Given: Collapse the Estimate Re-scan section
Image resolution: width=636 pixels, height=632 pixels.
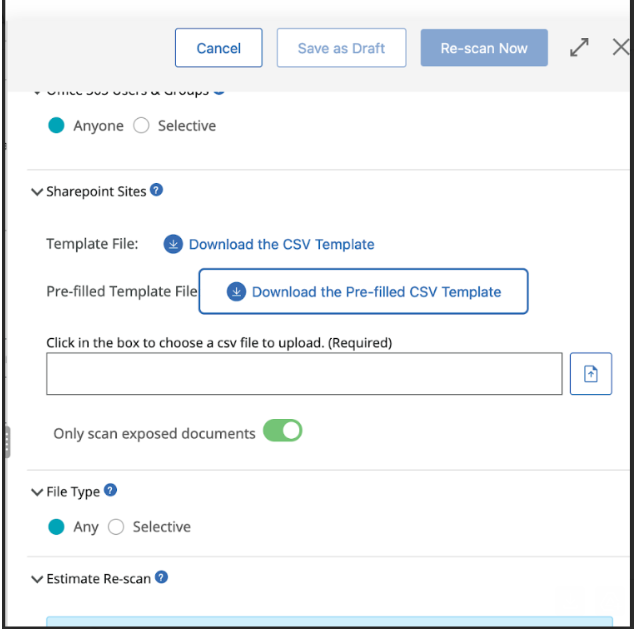Looking at the screenshot, I should (x=38, y=579).
